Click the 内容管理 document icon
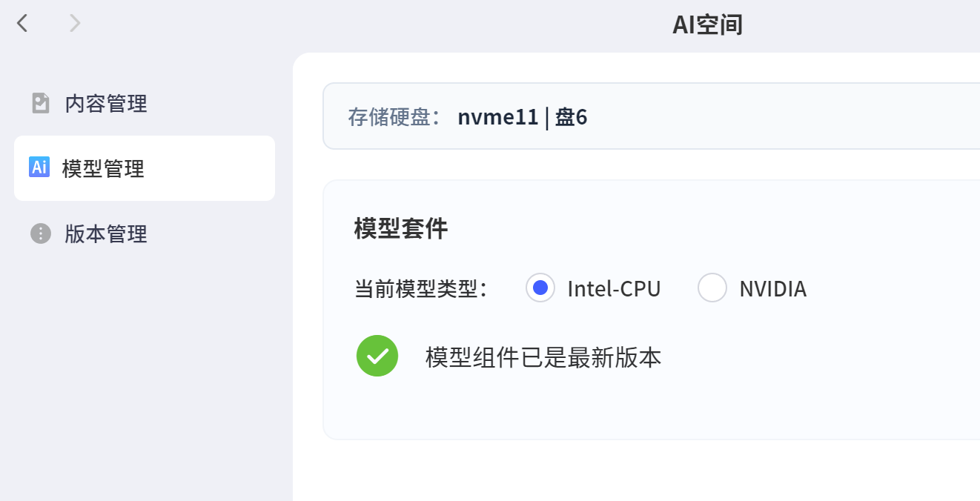980x501 pixels. coord(40,103)
